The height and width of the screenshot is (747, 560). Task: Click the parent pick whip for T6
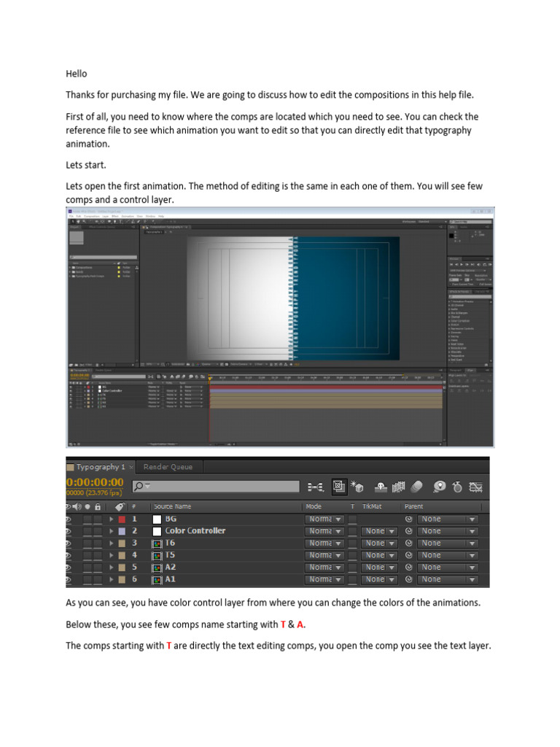(x=408, y=543)
